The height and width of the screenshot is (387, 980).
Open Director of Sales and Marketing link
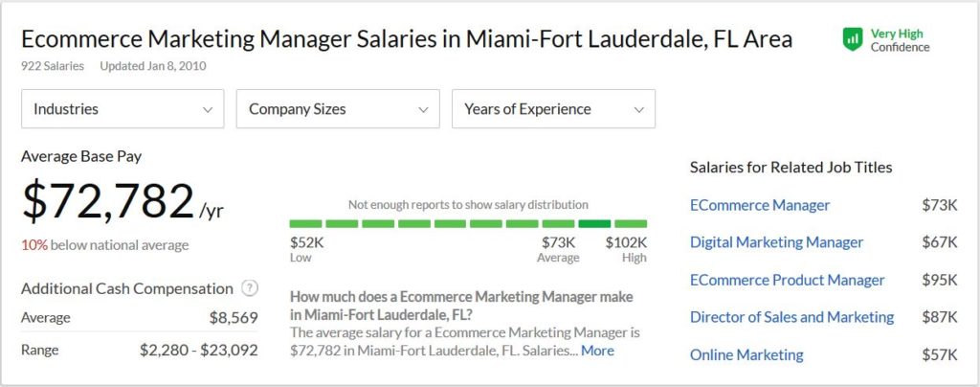pyautogui.click(x=791, y=317)
